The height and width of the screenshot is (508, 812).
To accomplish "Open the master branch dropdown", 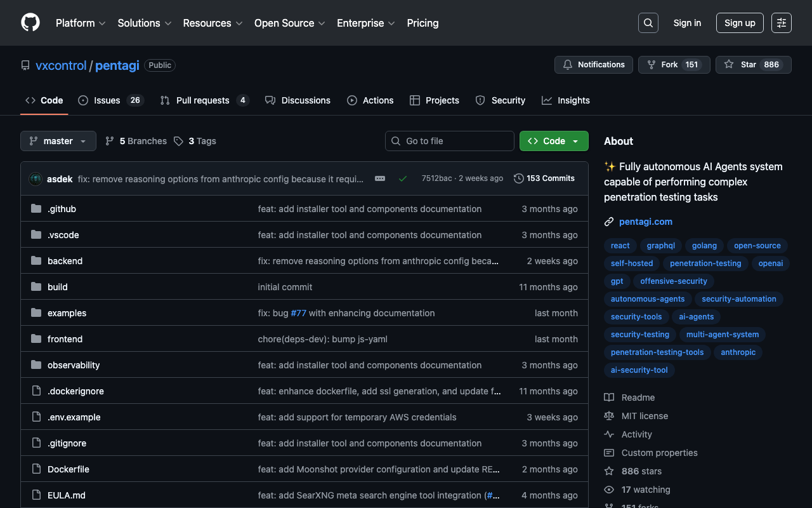I will tap(58, 141).
